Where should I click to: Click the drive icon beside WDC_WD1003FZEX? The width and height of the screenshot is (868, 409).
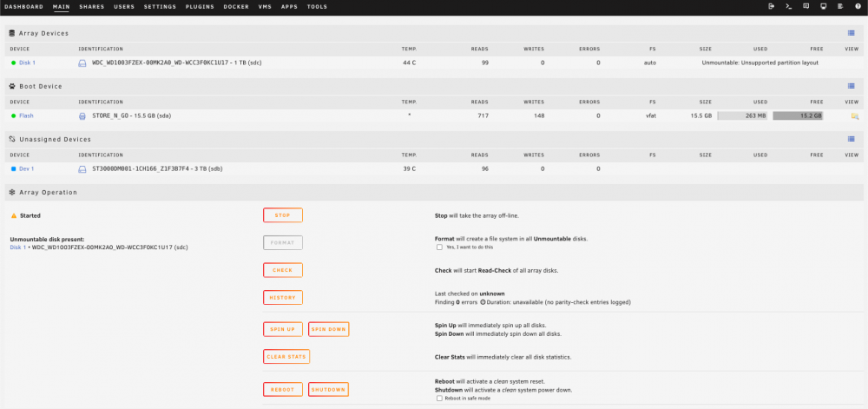(82, 63)
